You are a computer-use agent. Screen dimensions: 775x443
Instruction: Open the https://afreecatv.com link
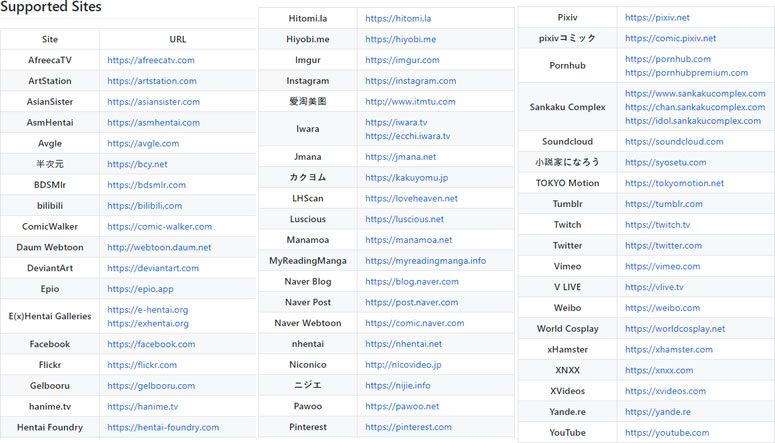151,60
